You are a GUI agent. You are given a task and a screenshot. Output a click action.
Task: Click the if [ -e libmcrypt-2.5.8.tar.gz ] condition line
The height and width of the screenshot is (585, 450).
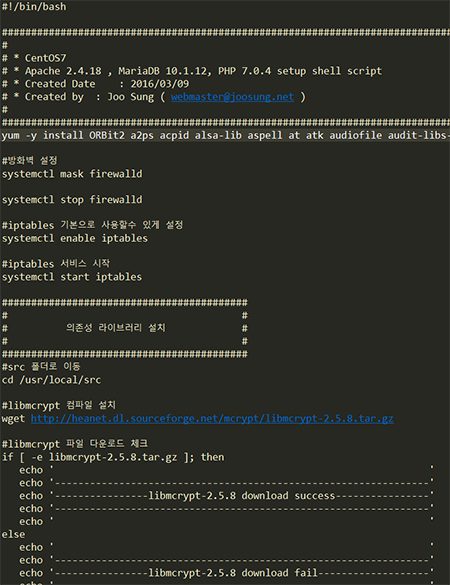click(x=113, y=457)
